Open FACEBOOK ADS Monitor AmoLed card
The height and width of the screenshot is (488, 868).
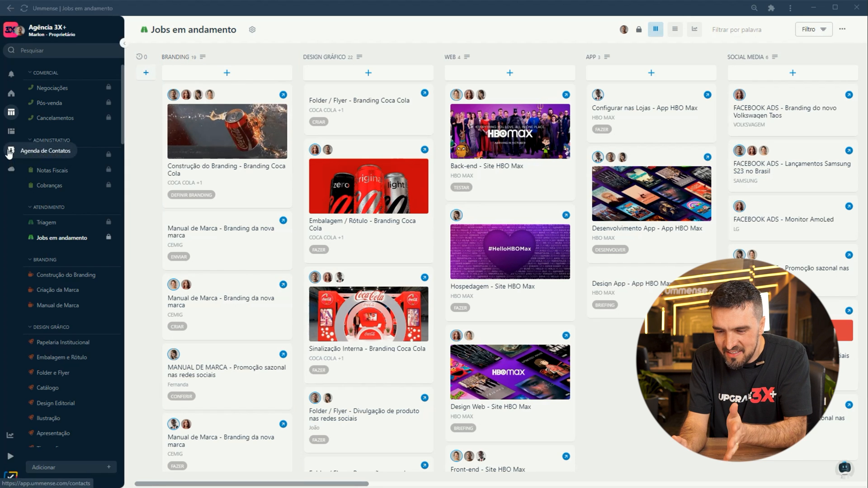point(783,220)
